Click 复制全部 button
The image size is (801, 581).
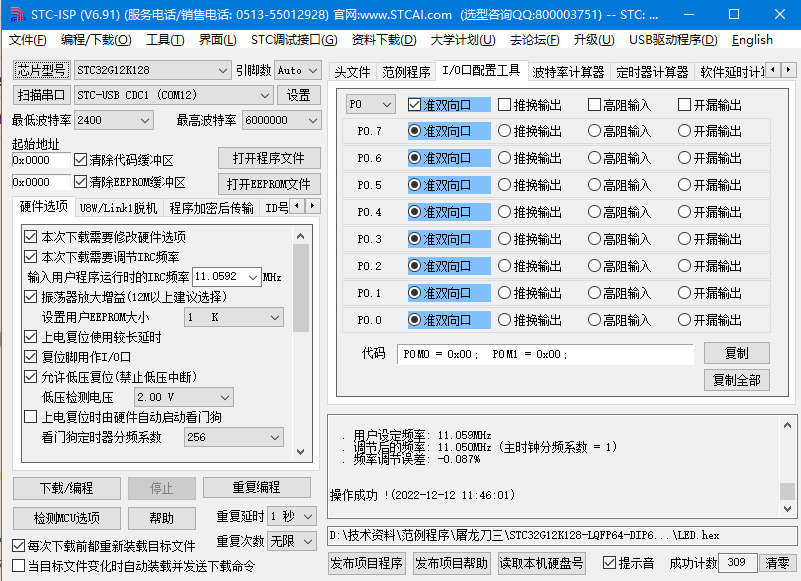[x=737, y=380]
